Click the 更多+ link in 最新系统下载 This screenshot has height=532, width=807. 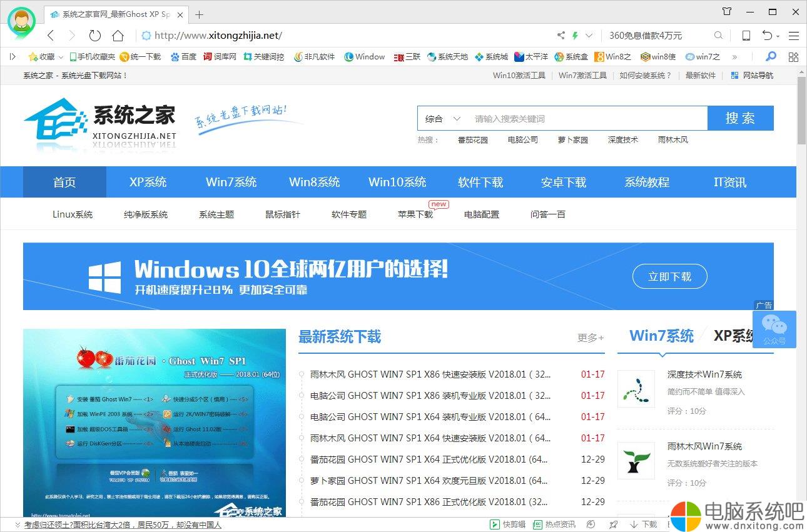tap(591, 338)
